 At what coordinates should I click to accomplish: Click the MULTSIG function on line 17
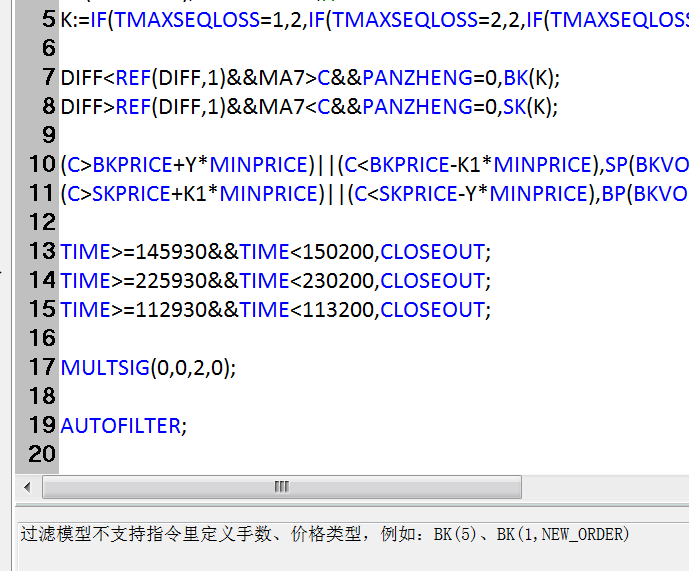click(x=105, y=368)
